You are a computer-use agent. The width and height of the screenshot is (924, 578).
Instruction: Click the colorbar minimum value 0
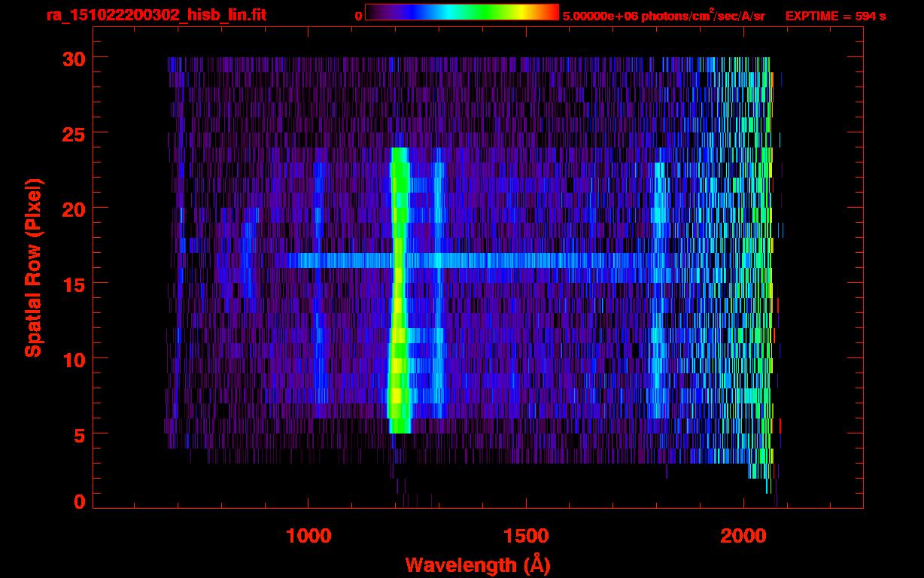(359, 16)
